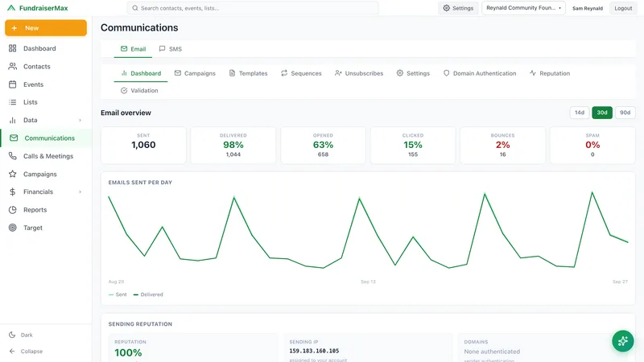Go to Contacts in the sidebar
This screenshot has height=362, width=644.
tap(46, 67)
